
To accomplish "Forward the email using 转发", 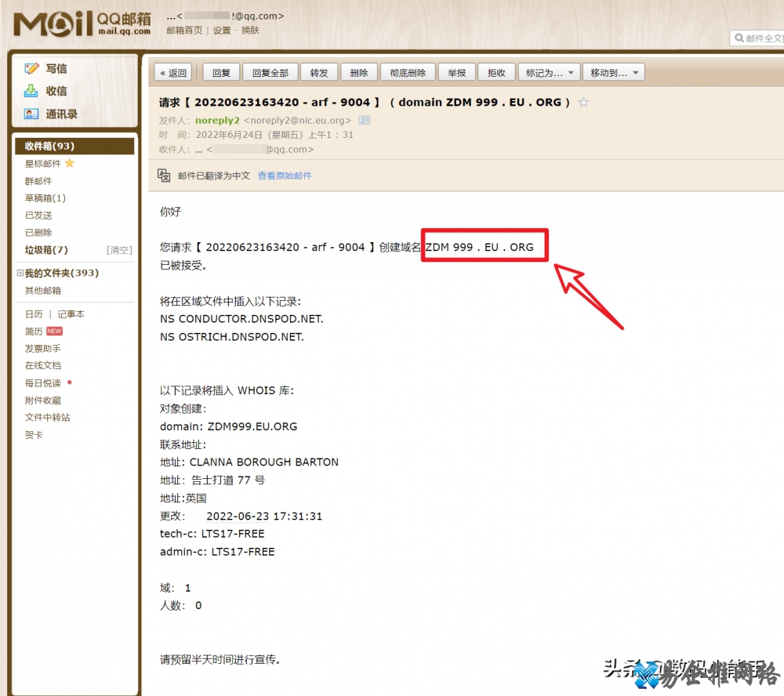I will pyautogui.click(x=319, y=72).
